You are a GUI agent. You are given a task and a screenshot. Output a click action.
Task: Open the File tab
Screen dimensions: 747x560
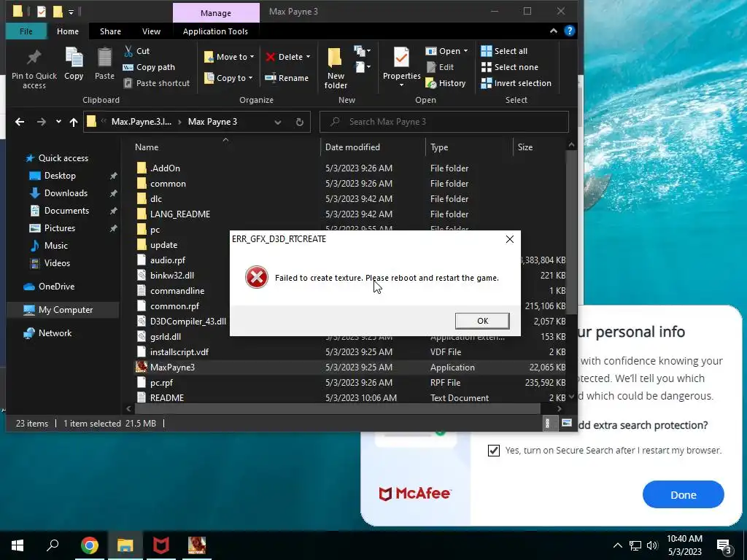click(x=26, y=31)
